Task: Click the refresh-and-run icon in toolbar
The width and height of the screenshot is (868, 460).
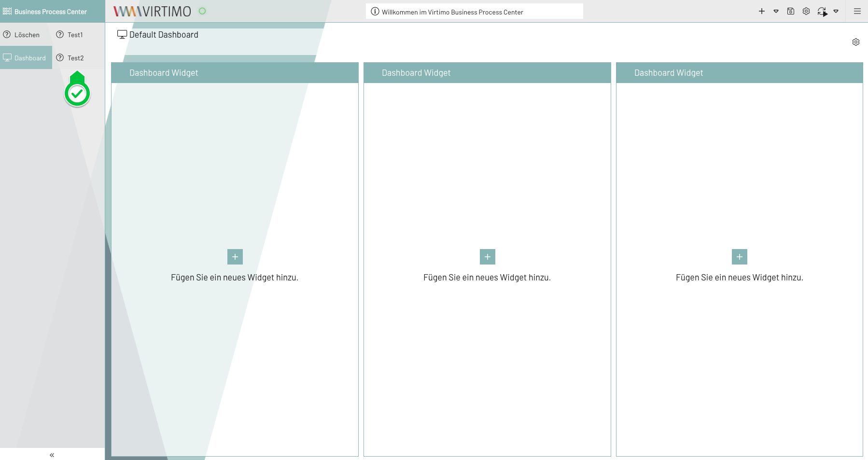Action: tap(822, 12)
